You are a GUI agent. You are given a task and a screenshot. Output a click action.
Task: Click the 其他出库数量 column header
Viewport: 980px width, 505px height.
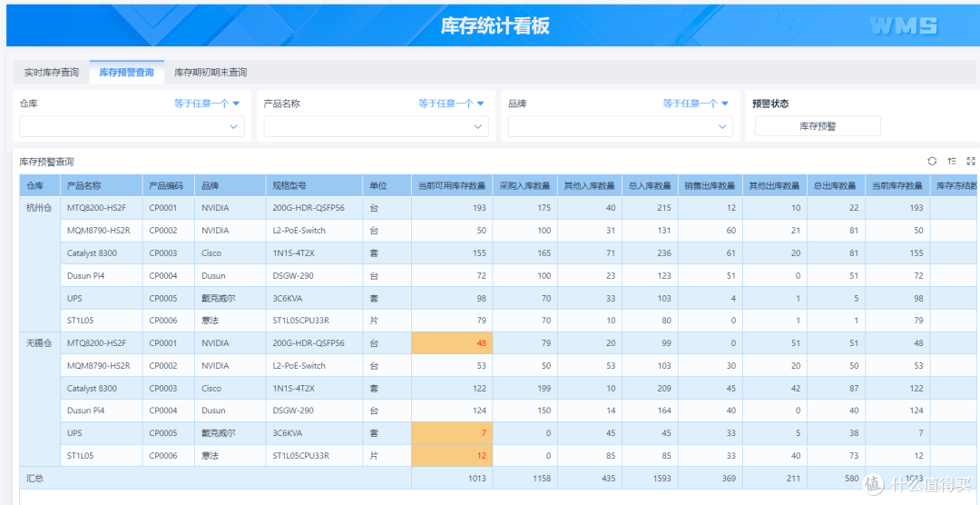pyautogui.click(x=775, y=186)
